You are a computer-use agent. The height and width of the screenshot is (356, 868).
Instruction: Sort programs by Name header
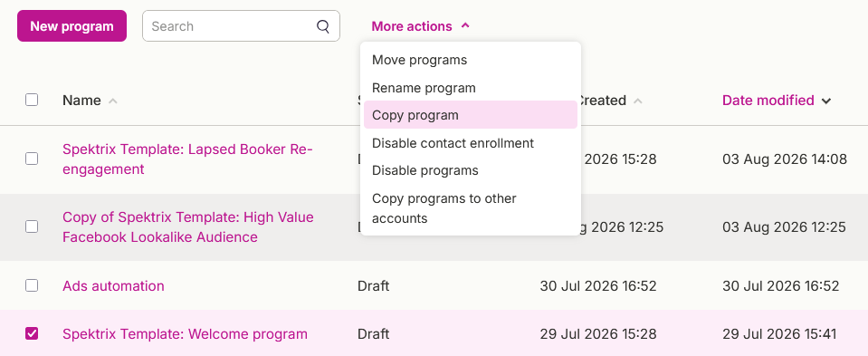(81, 101)
